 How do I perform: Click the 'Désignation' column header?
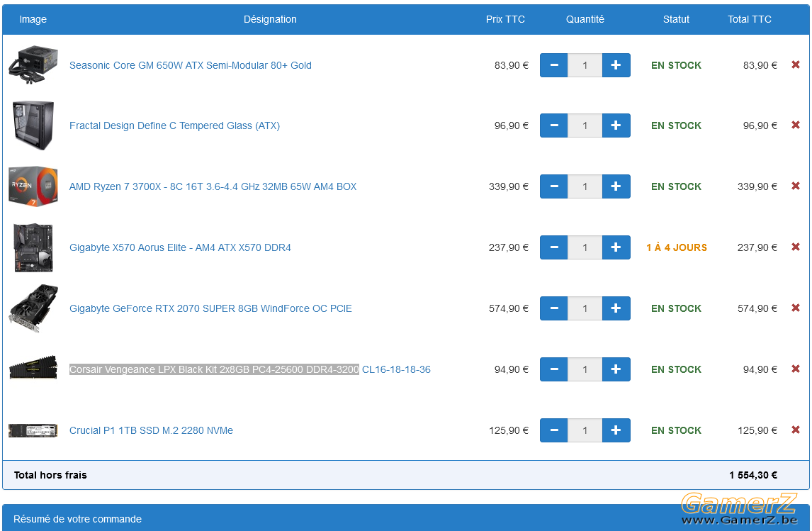270,19
